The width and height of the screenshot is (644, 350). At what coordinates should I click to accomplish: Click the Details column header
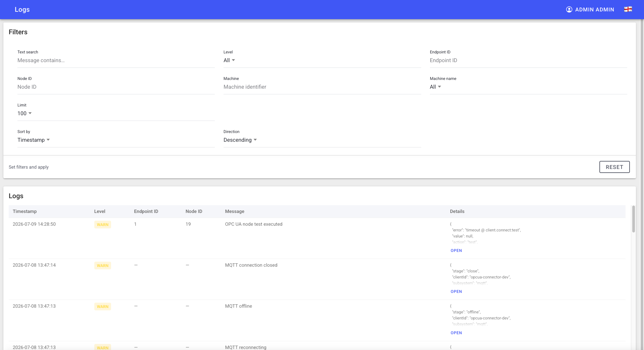tap(457, 211)
